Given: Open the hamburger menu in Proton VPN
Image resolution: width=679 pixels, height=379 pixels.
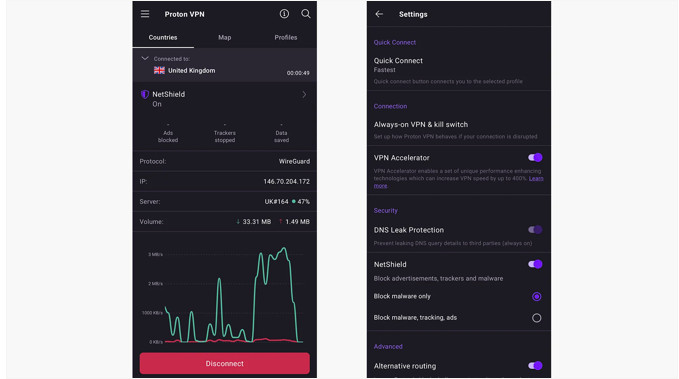Looking at the screenshot, I should click(x=145, y=14).
